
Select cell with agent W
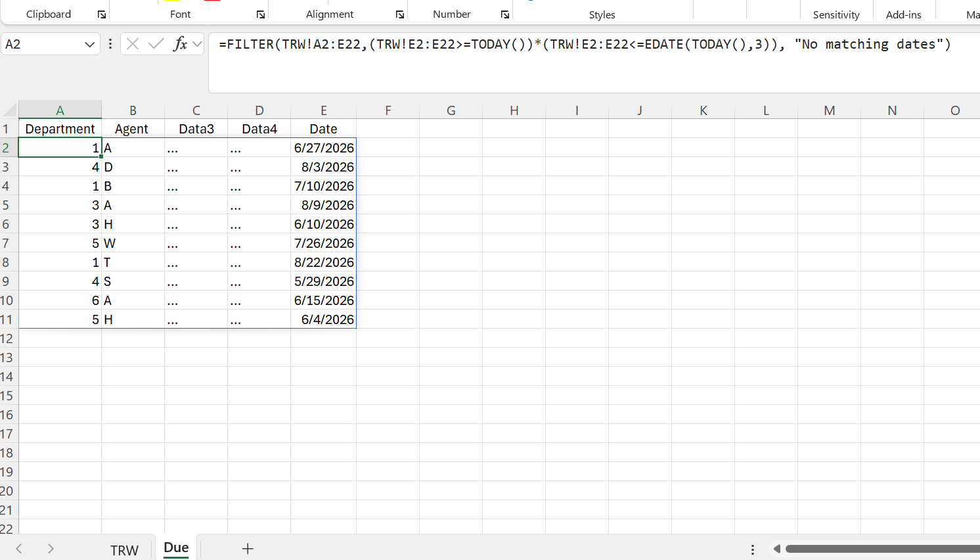(133, 243)
